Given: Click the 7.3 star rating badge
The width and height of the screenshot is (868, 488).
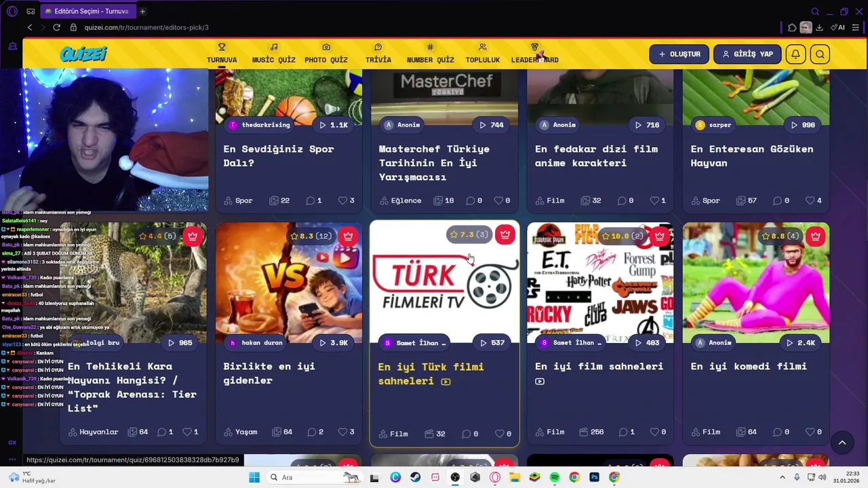Looking at the screenshot, I should click(x=469, y=235).
